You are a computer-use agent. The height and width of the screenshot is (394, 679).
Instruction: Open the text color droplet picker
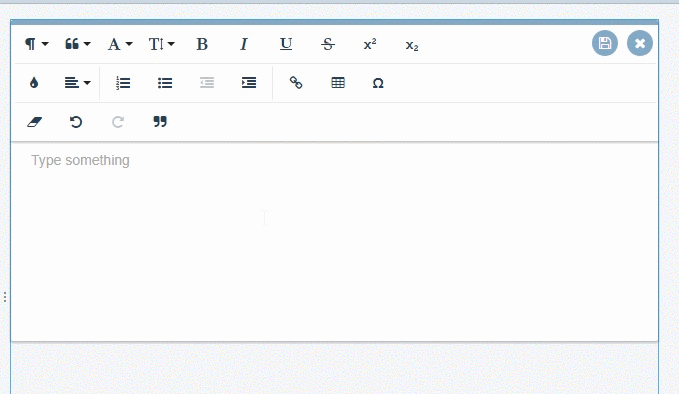(34, 83)
